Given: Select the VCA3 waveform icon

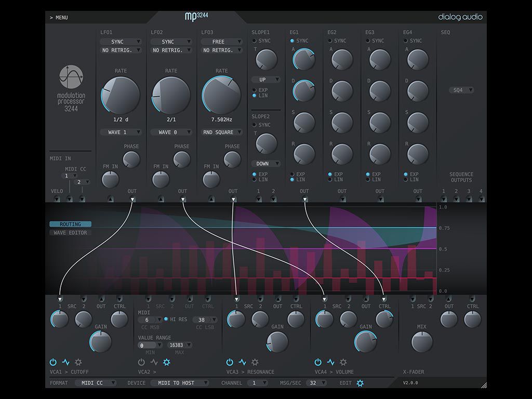Looking at the screenshot, I should coord(241,362).
